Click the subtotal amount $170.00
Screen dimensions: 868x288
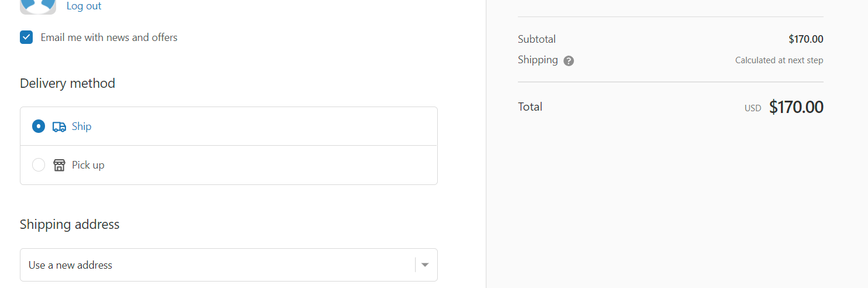[805, 39]
